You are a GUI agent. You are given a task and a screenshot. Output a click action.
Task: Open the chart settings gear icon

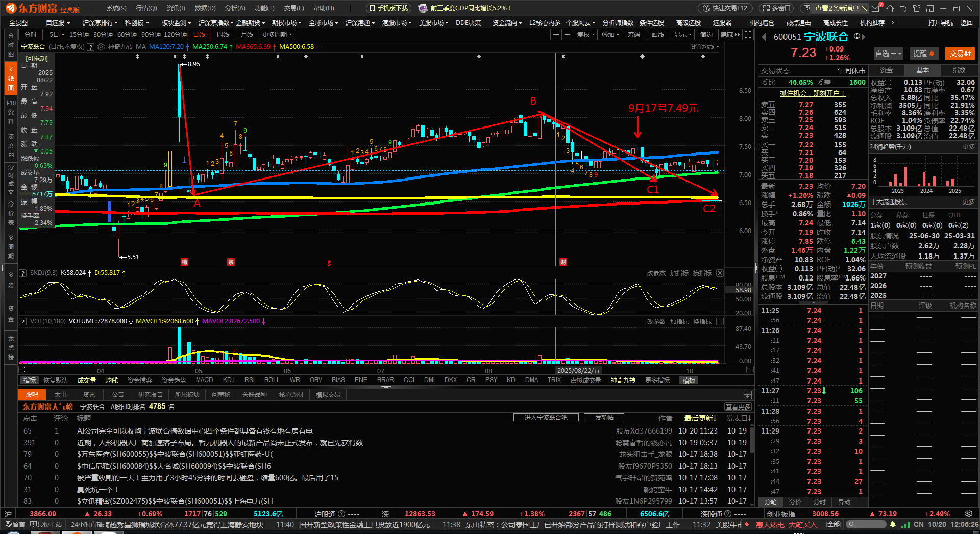tap(101, 47)
